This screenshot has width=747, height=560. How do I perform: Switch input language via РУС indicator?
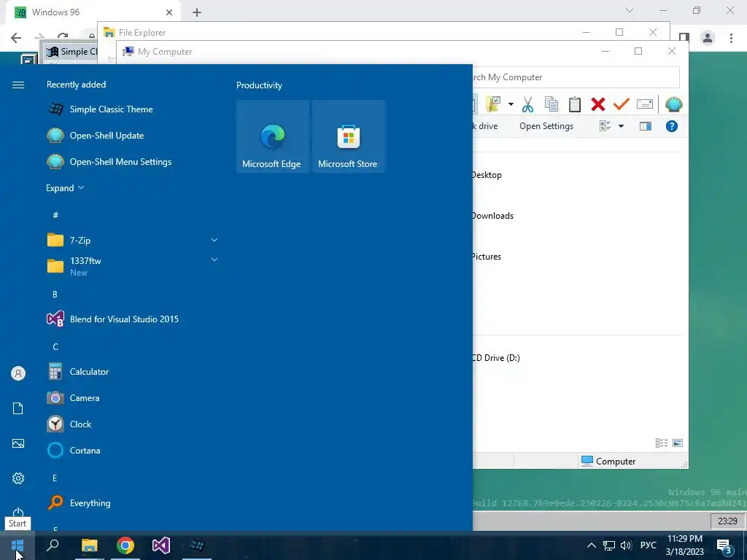coord(648,545)
